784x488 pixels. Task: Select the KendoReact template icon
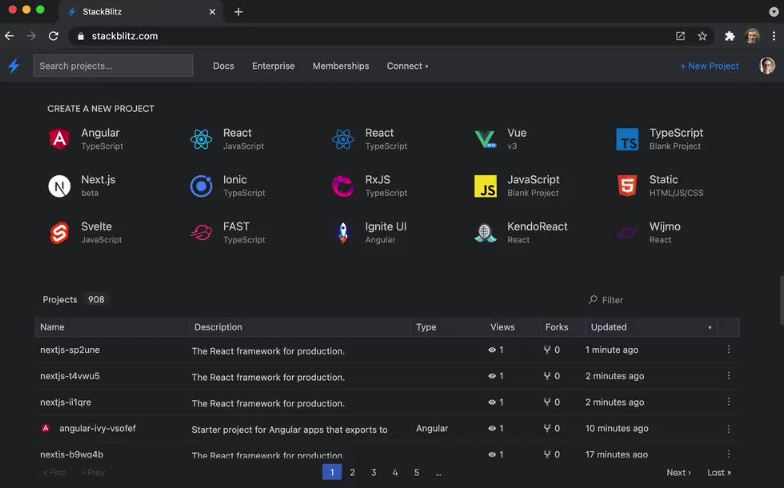[485, 233]
